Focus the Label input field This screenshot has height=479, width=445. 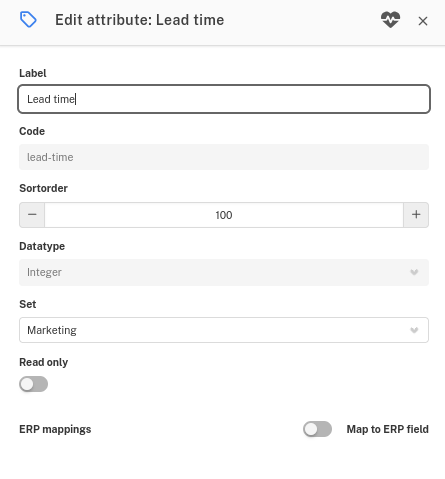click(224, 99)
